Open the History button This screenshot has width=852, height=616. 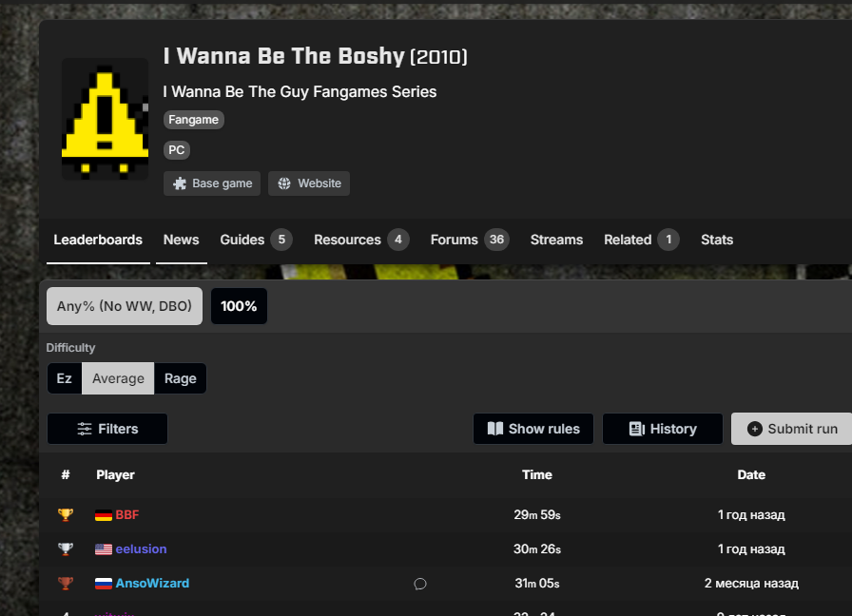[x=663, y=429]
